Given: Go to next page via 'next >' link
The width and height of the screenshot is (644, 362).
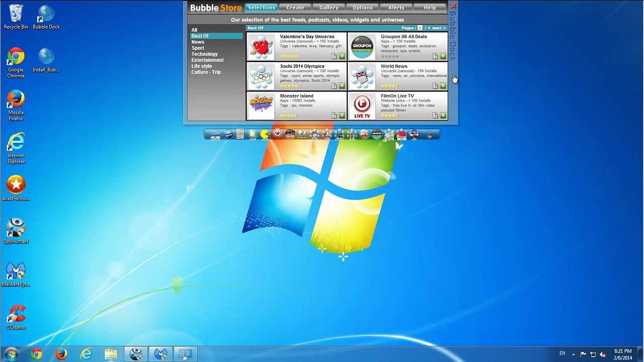Looking at the screenshot, I should click(x=439, y=28).
